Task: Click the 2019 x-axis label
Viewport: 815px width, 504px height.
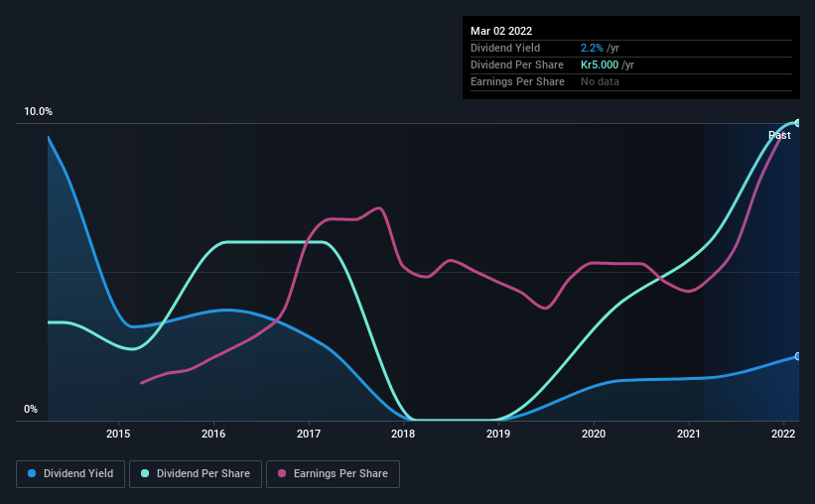Action: point(498,434)
